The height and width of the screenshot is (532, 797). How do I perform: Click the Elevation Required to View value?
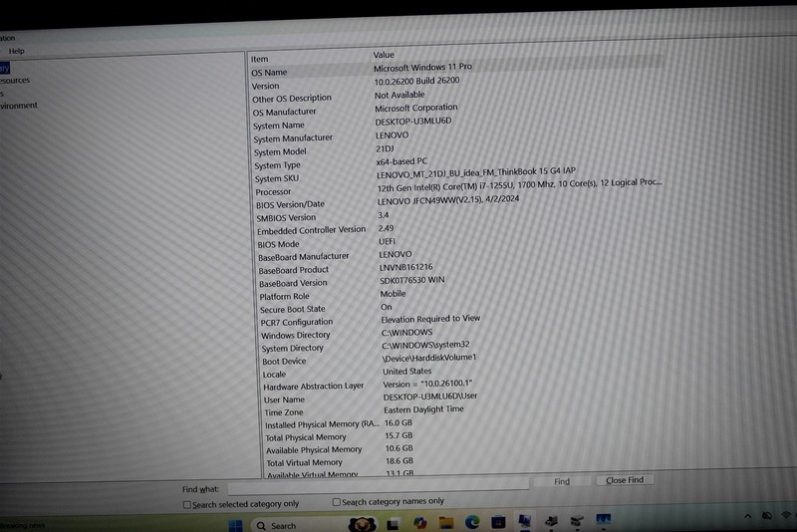[x=430, y=319]
